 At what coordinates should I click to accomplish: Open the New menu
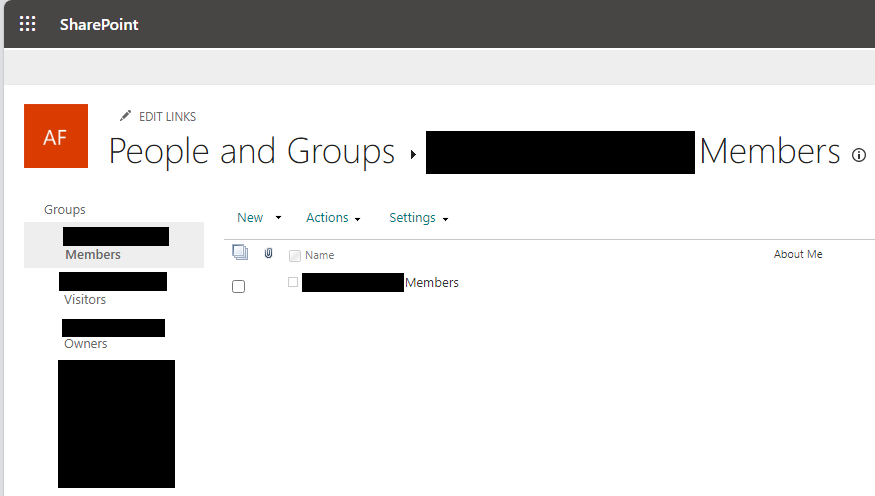coord(250,218)
